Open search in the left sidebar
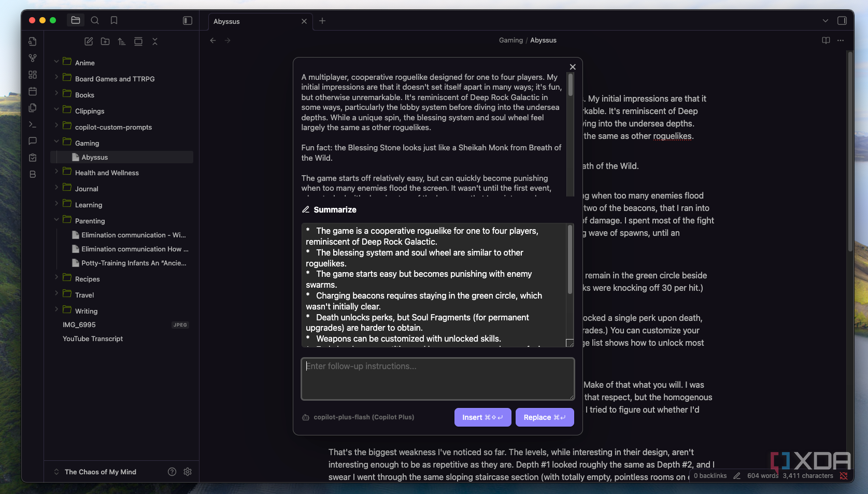The width and height of the screenshot is (868, 494). (95, 20)
